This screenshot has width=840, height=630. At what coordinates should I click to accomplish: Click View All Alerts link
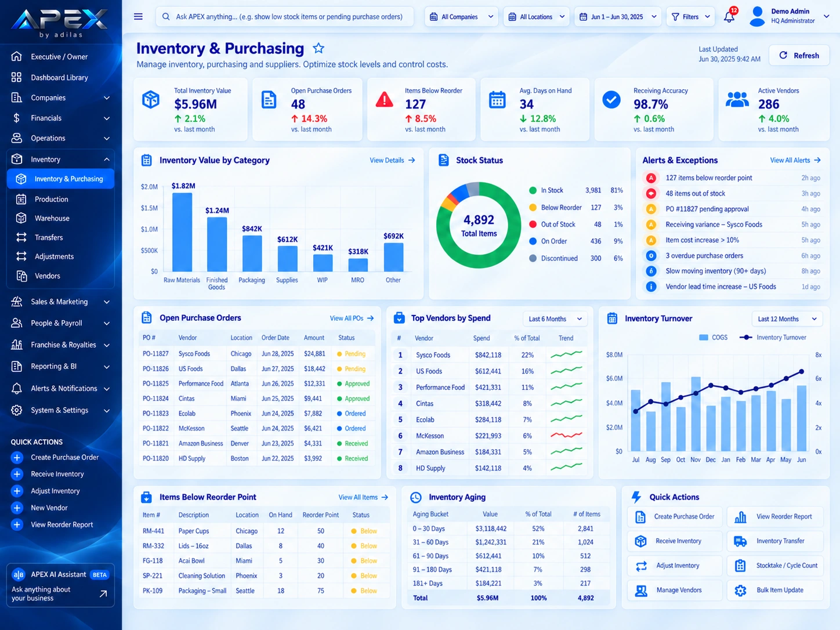click(795, 160)
